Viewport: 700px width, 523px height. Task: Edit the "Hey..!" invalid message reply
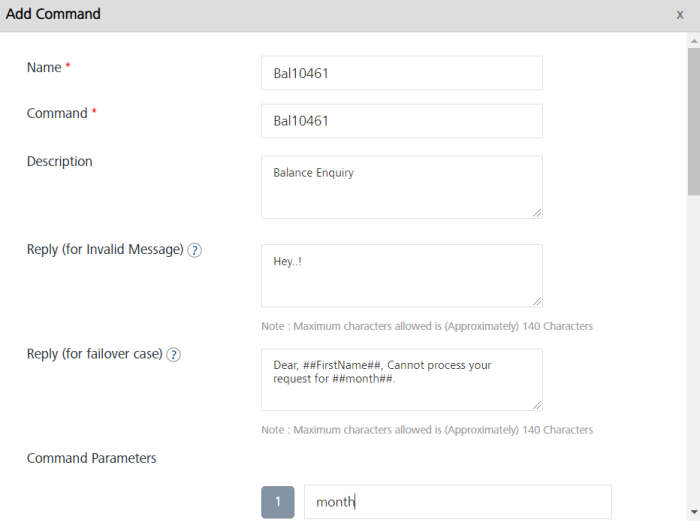coord(401,275)
